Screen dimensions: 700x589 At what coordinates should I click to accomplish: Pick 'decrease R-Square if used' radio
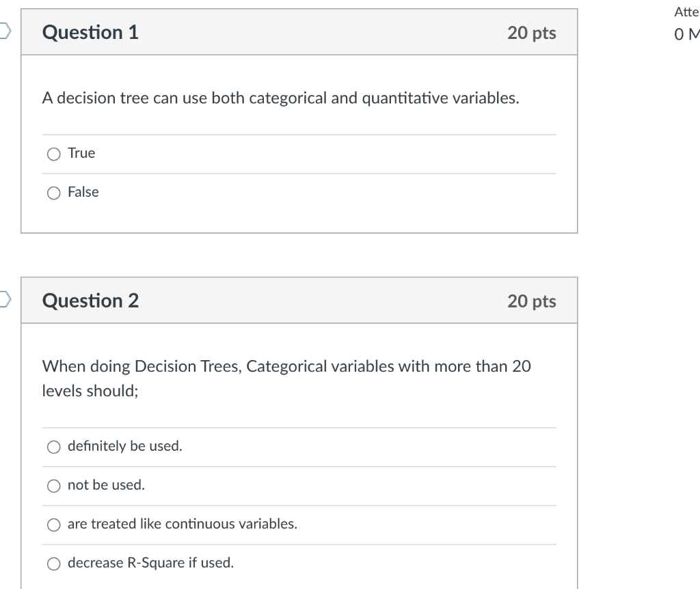tap(53, 563)
